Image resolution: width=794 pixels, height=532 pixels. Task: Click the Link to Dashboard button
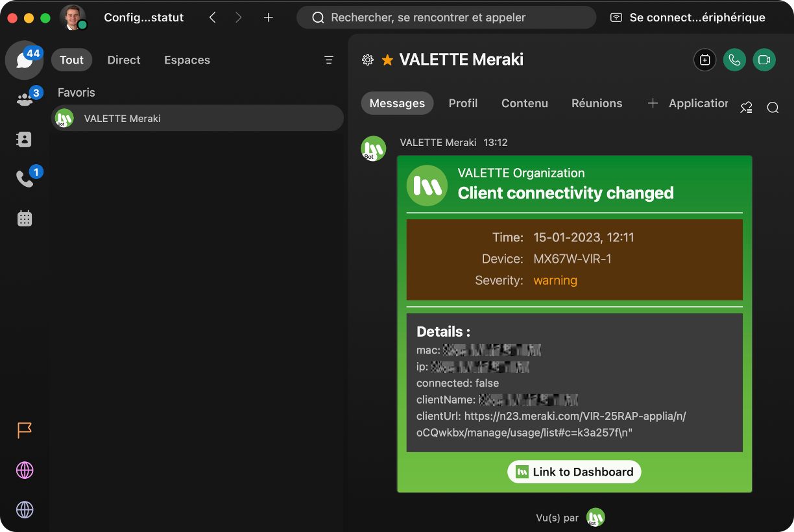point(573,472)
